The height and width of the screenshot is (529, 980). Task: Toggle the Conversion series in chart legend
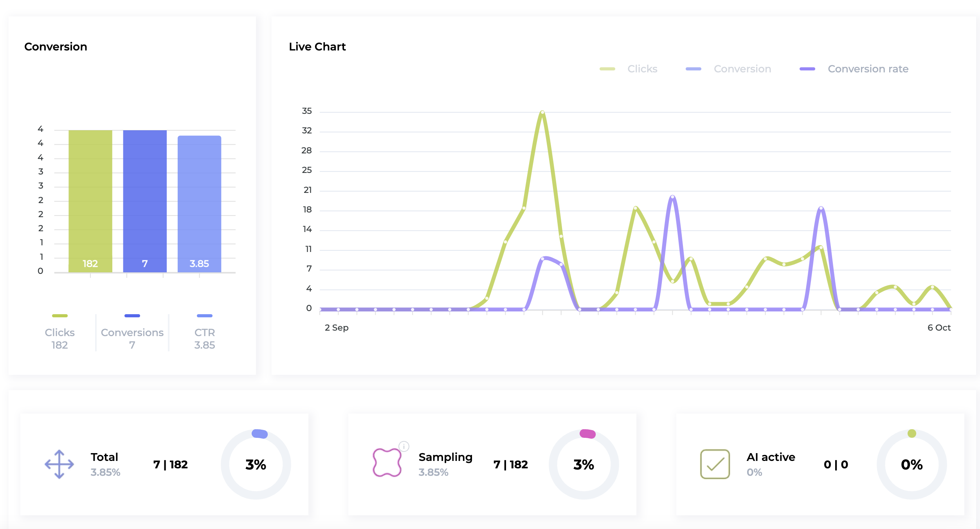click(x=742, y=69)
